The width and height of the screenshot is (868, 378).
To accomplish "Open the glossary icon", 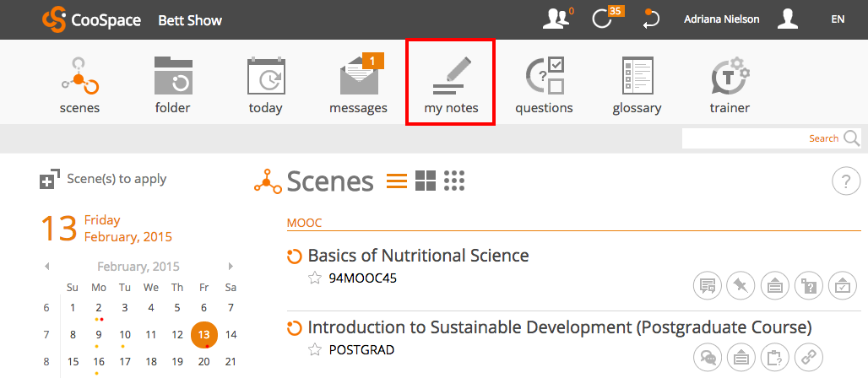I will [x=637, y=75].
